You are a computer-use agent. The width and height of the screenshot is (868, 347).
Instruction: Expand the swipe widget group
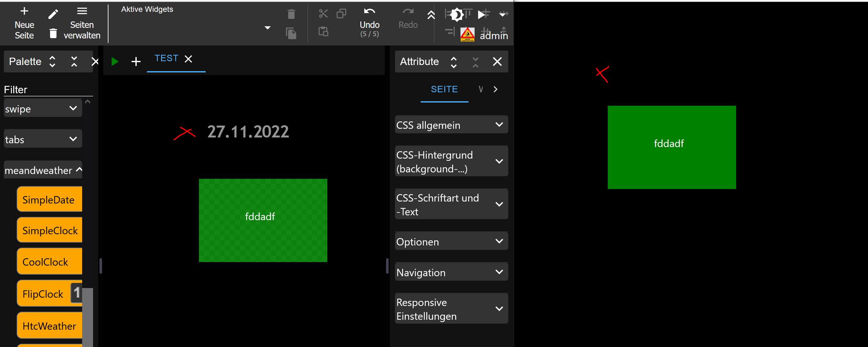click(73, 108)
